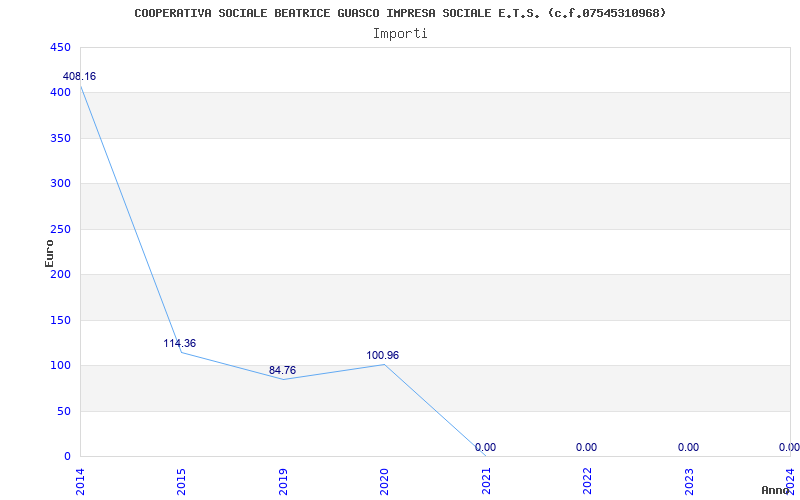The width and height of the screenshot is (800, 500).
Task: Click the y-axis value 150
Action: pos(60,320)
